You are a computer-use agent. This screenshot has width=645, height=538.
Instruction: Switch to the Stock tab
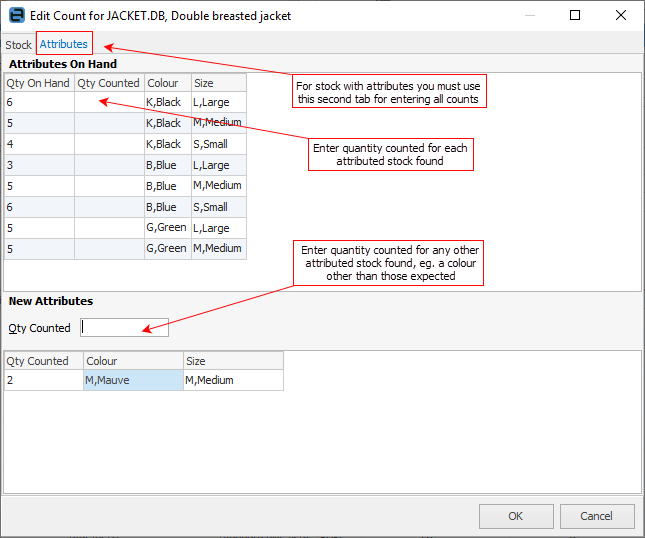click(x=18, y=44)
